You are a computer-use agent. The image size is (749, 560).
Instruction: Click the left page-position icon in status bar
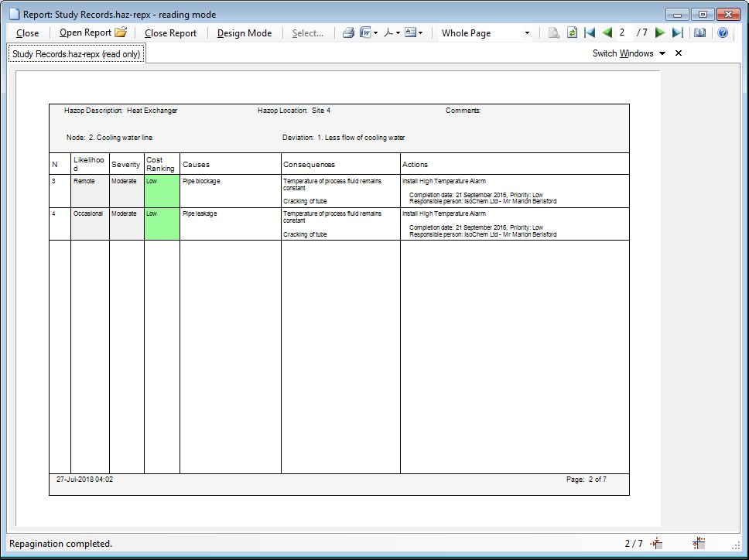point(655,544)
